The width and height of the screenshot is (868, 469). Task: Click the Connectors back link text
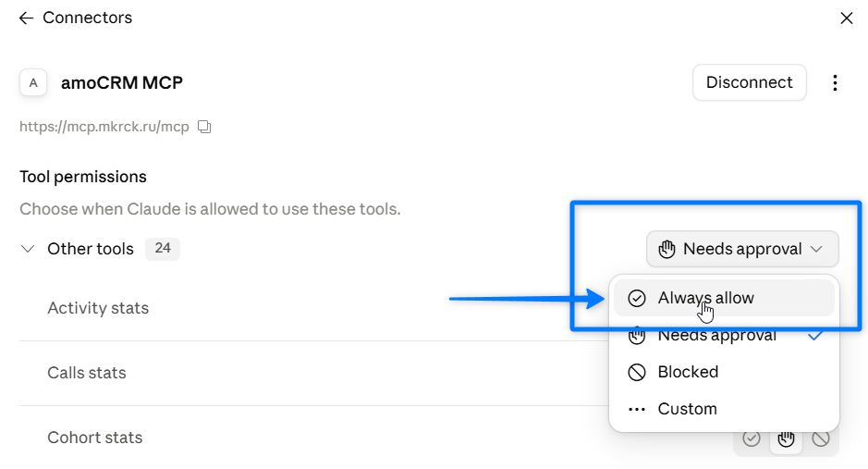(x=88, y=18)
